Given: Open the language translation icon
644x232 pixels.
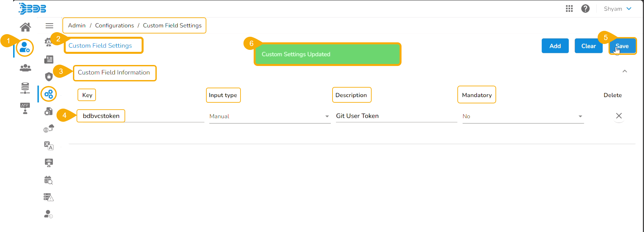Looking at the screenshot, I should 49,146.
